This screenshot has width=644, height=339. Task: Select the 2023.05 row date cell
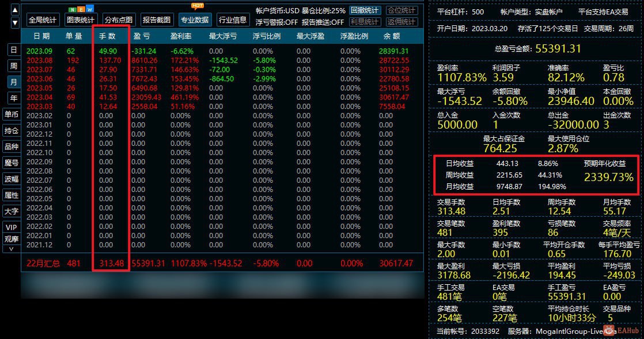[x=39, y=88]
